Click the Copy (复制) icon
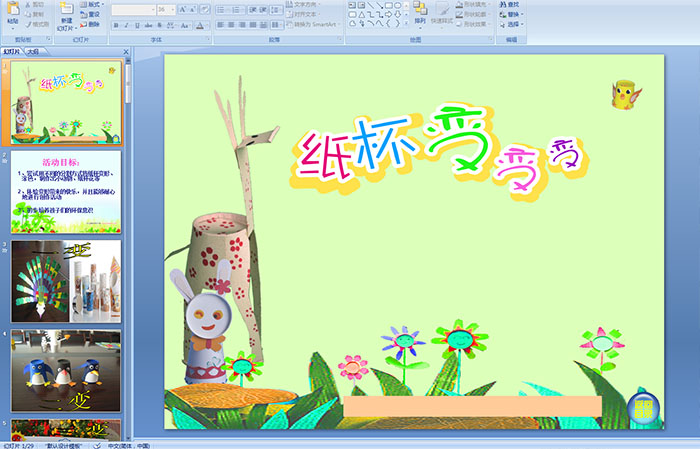Viewport: 700px width, 449px height. [x=28, y=15]
